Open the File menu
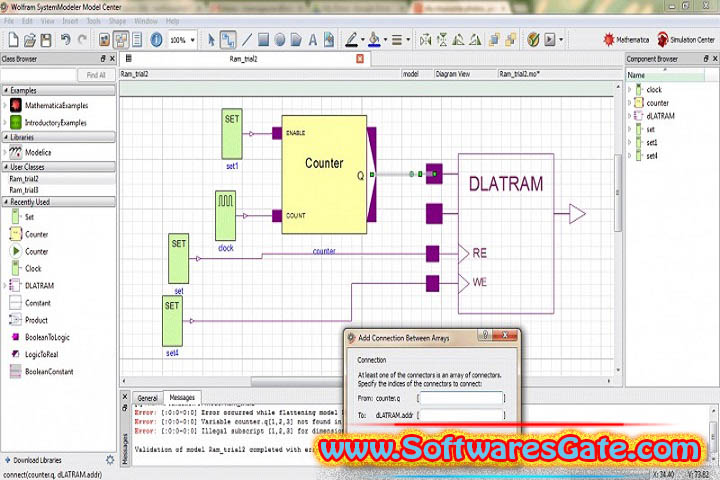 click(x=8, y=21)
